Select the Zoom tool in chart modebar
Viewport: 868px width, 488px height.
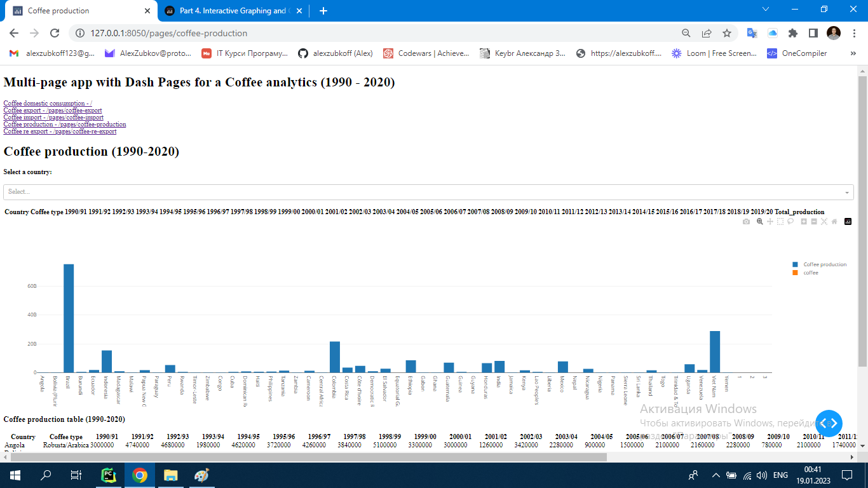[760, 222]
